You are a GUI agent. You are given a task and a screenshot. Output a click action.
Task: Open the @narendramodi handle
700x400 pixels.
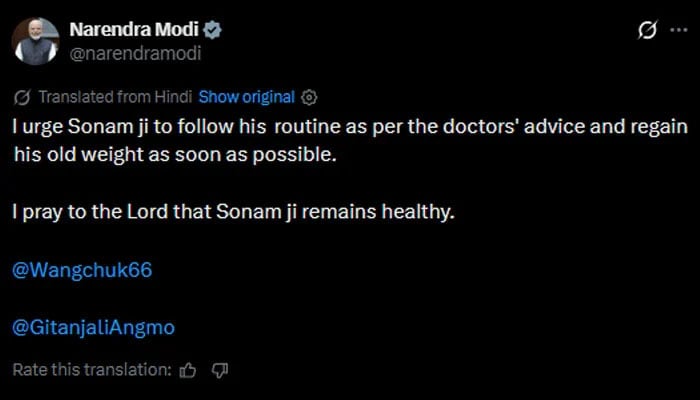136,54
